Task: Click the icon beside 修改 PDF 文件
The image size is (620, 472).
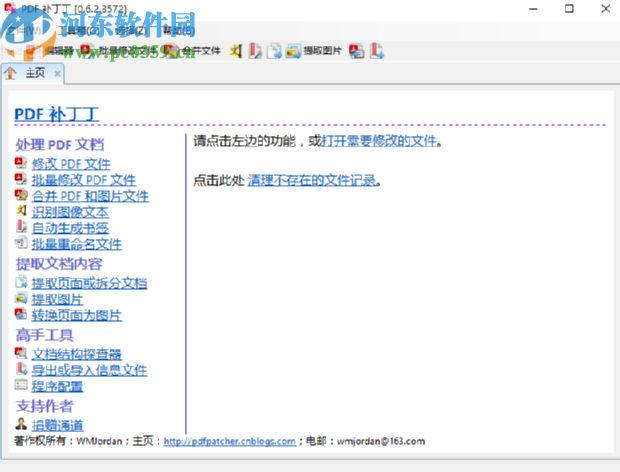Action: [21, 162]
